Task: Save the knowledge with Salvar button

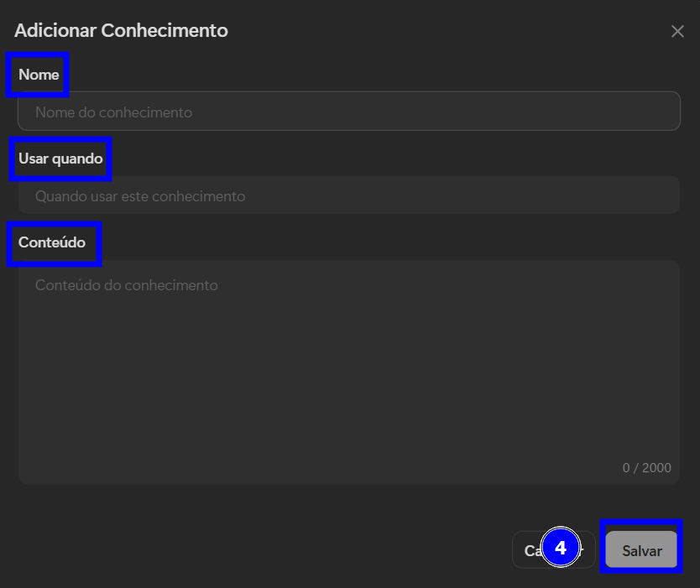Action: (641, 549)
